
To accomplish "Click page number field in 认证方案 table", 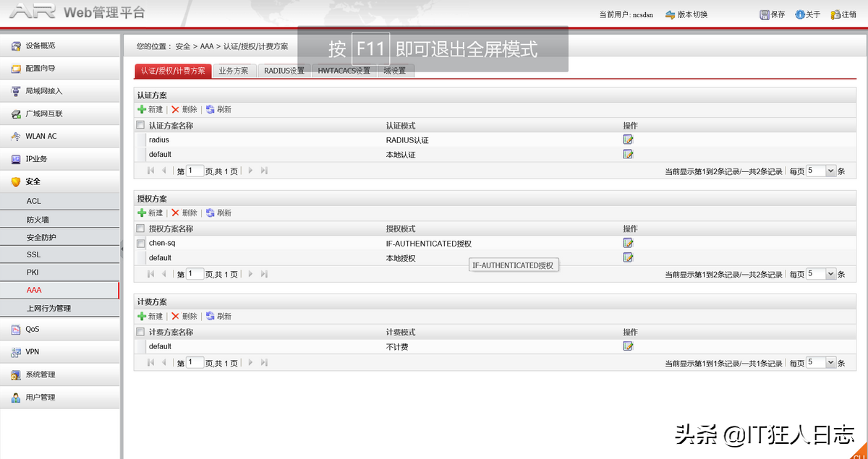I will tap(195, 171).
